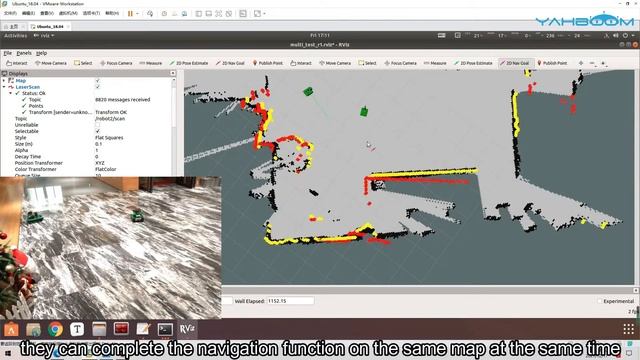Open the VMware pause button dropdown arrow
The image size is (640, 360).
pos(138,13)
